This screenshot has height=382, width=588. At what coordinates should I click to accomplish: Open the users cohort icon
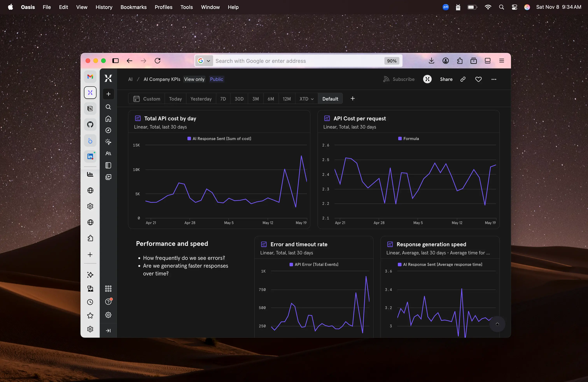[108, 154]
